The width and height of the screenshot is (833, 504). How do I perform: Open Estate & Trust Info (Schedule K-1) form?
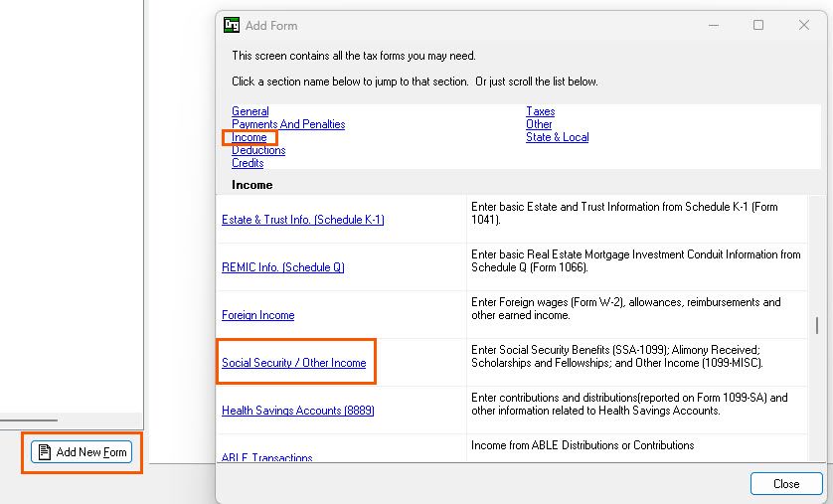click(x=302, y=220)
